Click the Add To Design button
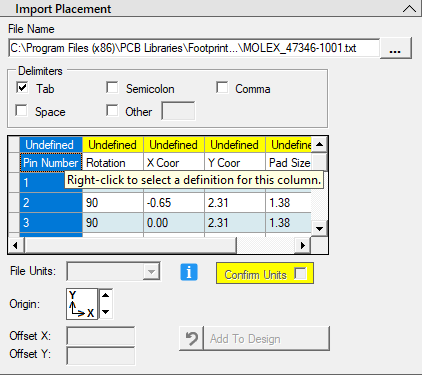Screen dimensions: 422x375 [266, 339]
